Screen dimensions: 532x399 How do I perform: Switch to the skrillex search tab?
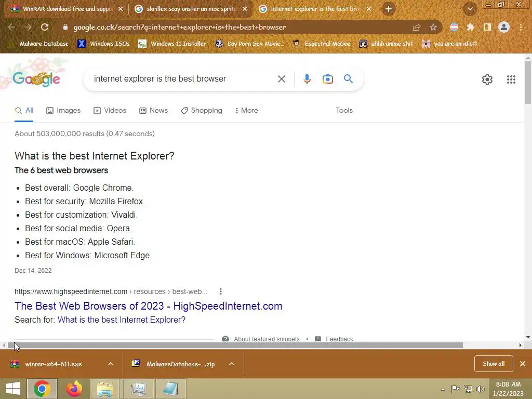(x=191, y=9)
